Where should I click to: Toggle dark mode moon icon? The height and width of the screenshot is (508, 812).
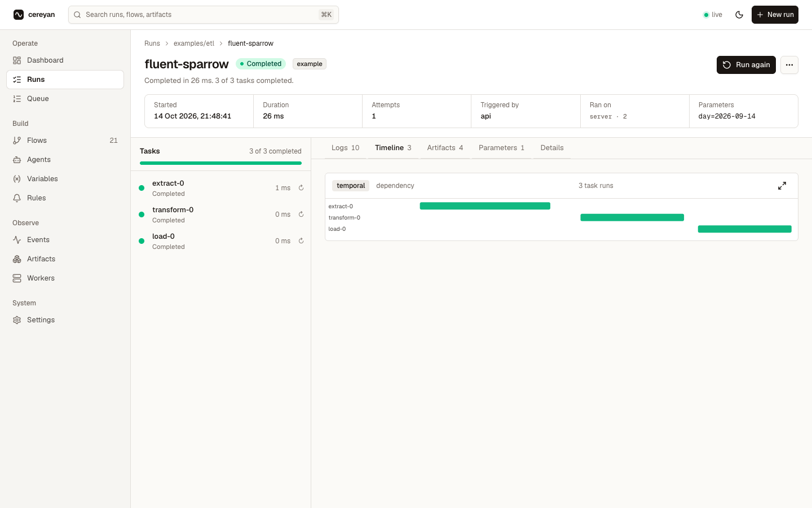pos(739,15)
